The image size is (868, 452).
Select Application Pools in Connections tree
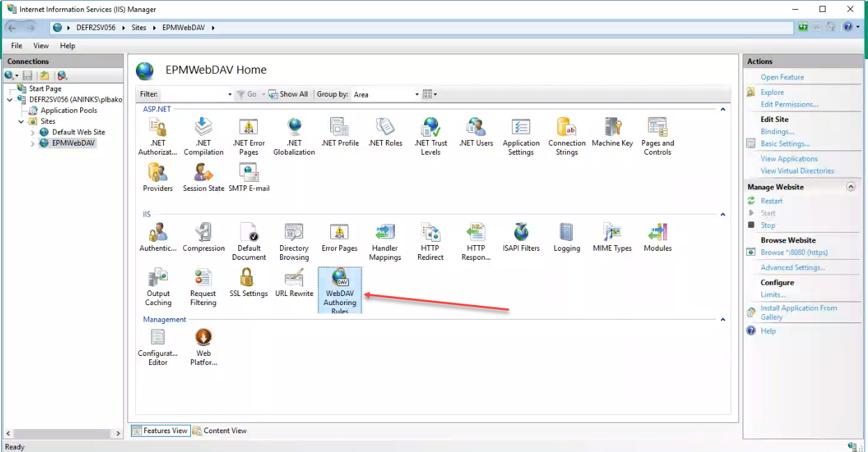[68, 110]
